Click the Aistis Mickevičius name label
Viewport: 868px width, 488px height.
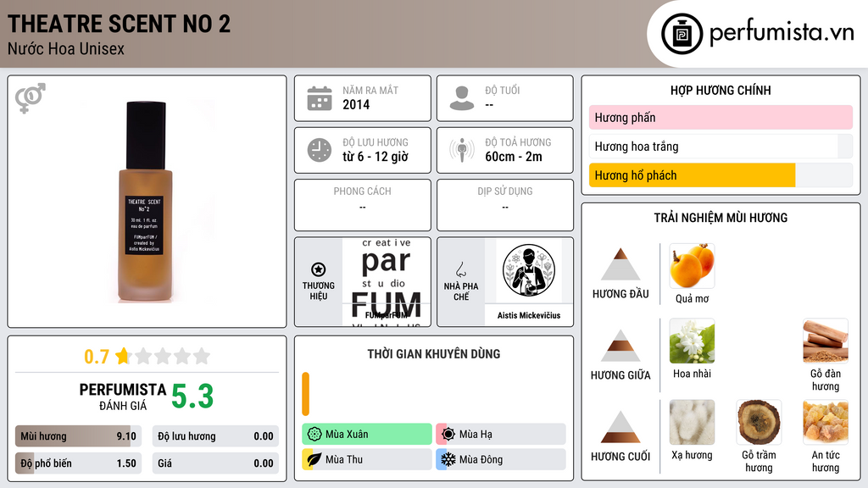pyautogui.click(x=529, y=315)
